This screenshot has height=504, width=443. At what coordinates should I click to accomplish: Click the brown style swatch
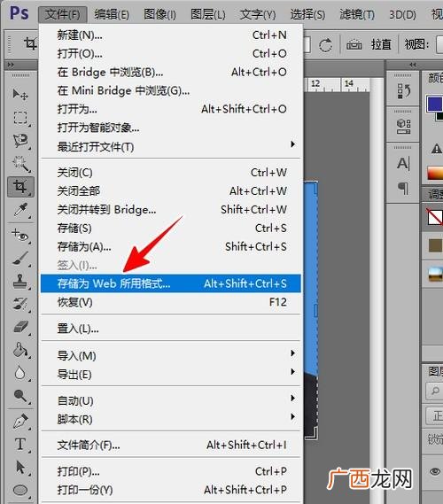click(x=435, y=245)
